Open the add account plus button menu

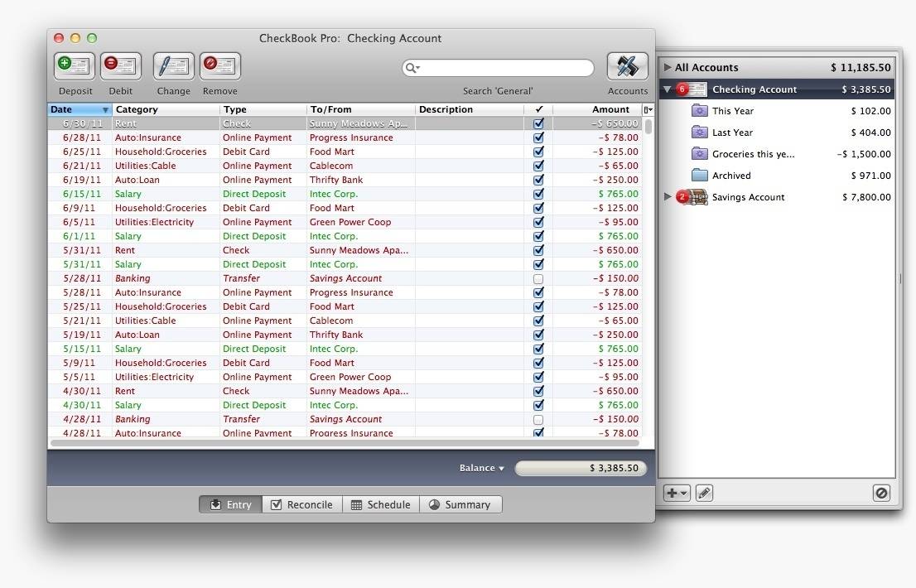click(x=677, y=493)
